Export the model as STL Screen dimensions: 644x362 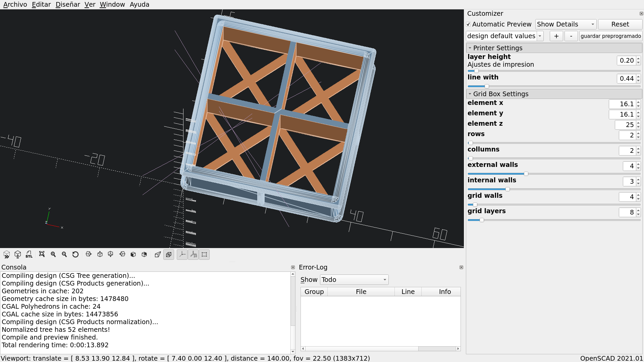(x=29, y=254)
